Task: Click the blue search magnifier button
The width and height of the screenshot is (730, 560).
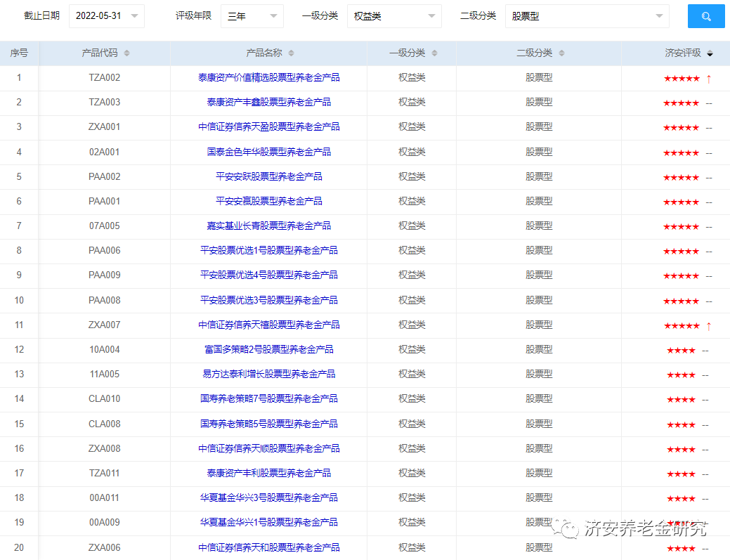Action: point(706,16)
